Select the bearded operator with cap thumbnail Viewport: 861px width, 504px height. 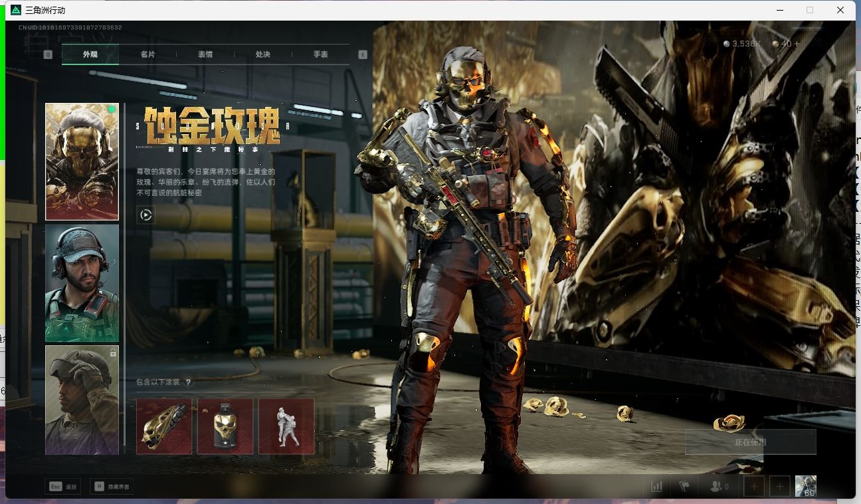82,283
